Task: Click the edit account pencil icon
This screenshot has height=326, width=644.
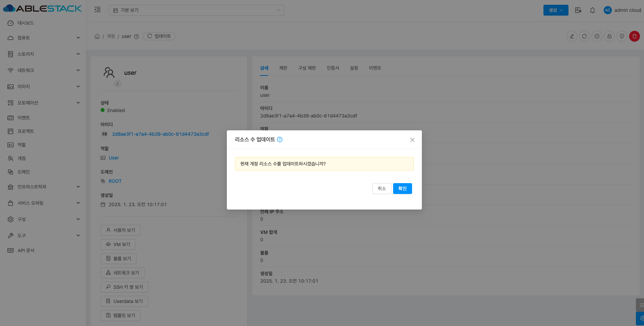Action: coord(572,36)
